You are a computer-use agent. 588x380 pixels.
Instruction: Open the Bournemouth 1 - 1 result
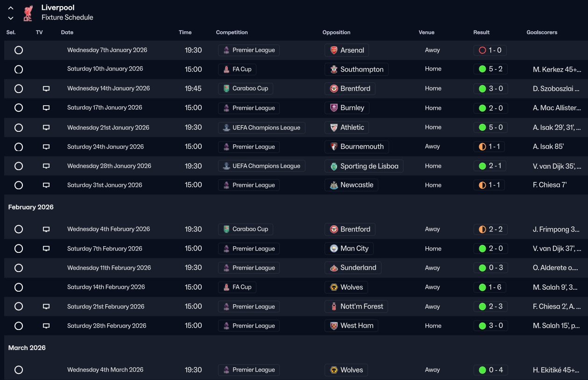(x=489, y=147)
